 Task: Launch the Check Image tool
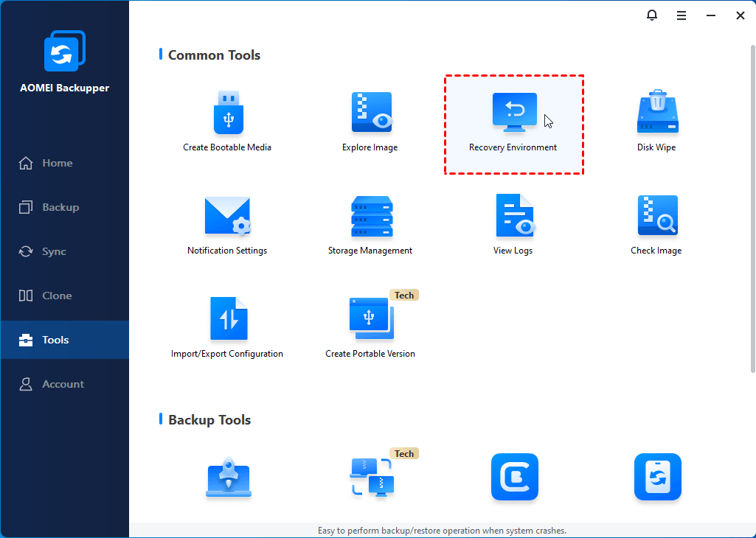coord(656,216)
